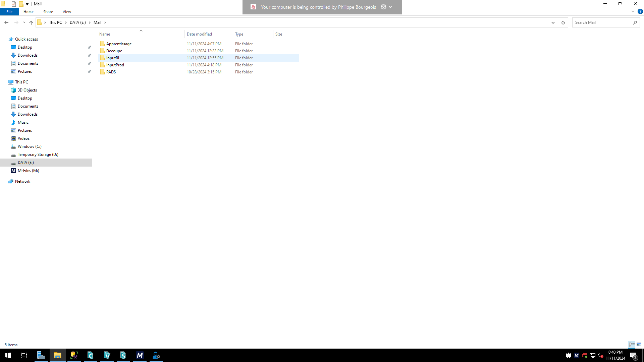Image resolution: width=644 pixels, height=362 pixels.
Task: Open Temporary Storage (D:) drive
Action: pos(38,155)
